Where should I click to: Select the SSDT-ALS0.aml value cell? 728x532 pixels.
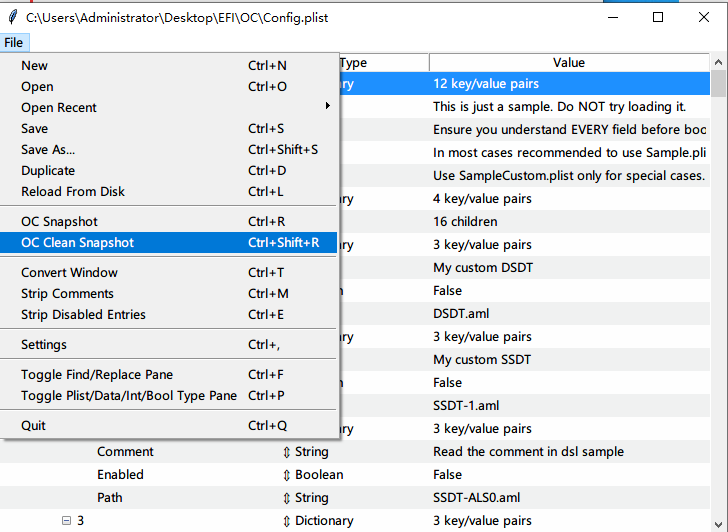[476, 498]
